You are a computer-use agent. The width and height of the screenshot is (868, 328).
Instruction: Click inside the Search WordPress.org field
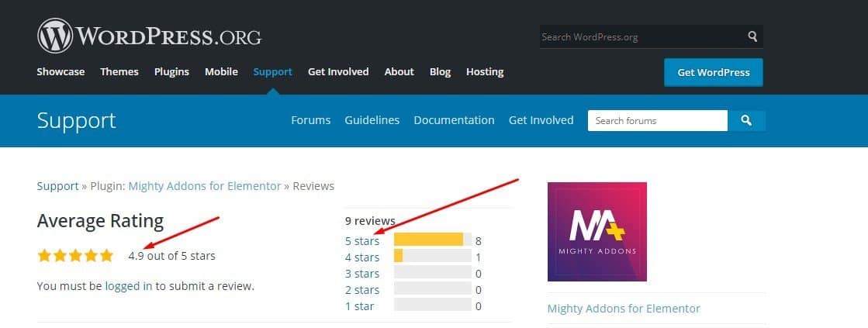click(640, 36)
